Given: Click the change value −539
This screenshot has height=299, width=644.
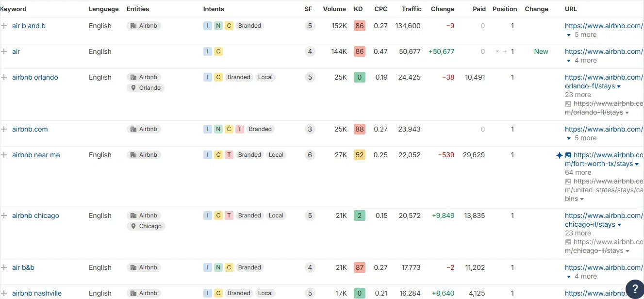Looking at the screenshot, I should coord(446,155).
